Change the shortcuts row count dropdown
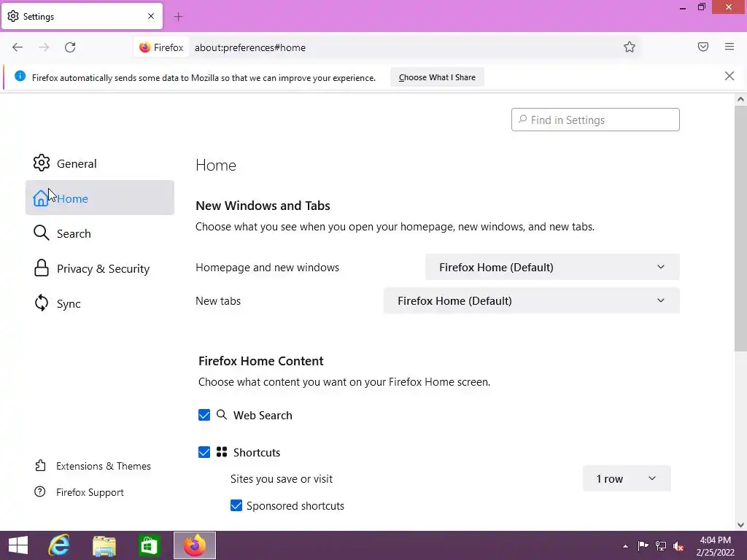Screen dimensions: 747x560 pyautogui.click(x=627, y=478)
